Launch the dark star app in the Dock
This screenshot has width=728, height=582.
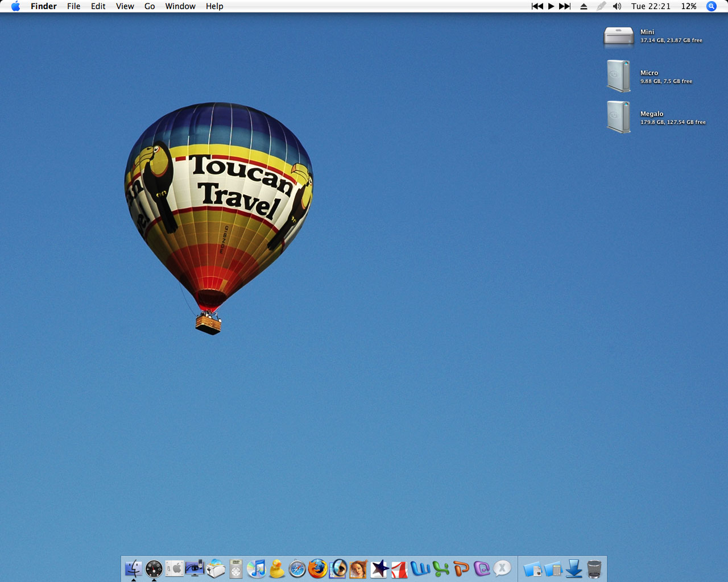coord(379,568)
